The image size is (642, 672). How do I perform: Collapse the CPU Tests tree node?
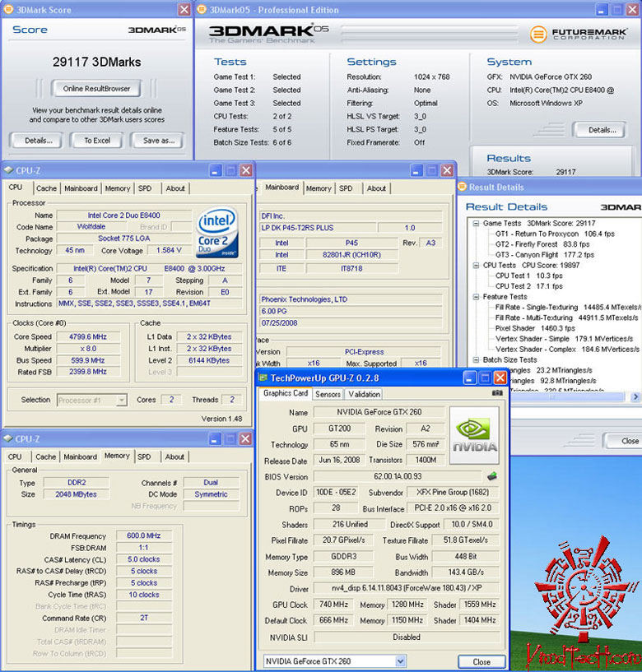tap(476, 266)
